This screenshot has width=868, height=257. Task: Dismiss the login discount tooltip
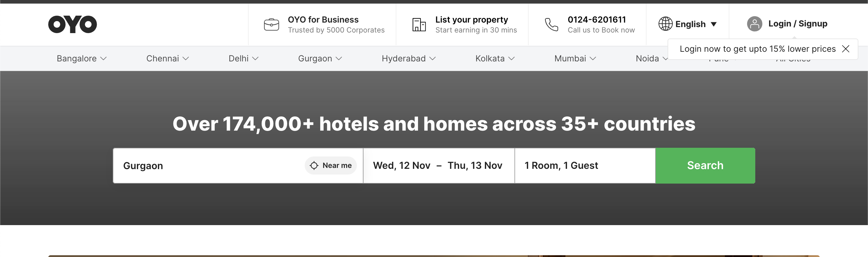tap(845, 49)
